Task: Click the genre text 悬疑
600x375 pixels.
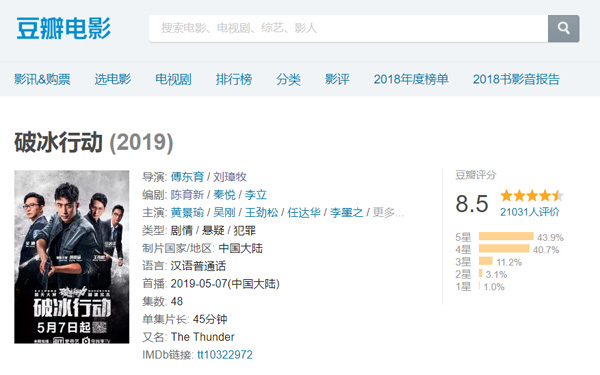Action: click(x=213, y=230)
